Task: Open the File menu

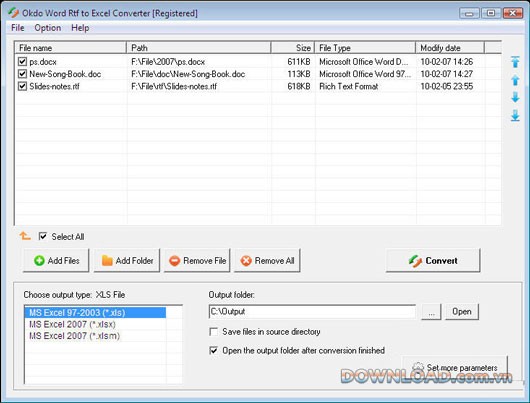Action: click(x=18, y=28)
